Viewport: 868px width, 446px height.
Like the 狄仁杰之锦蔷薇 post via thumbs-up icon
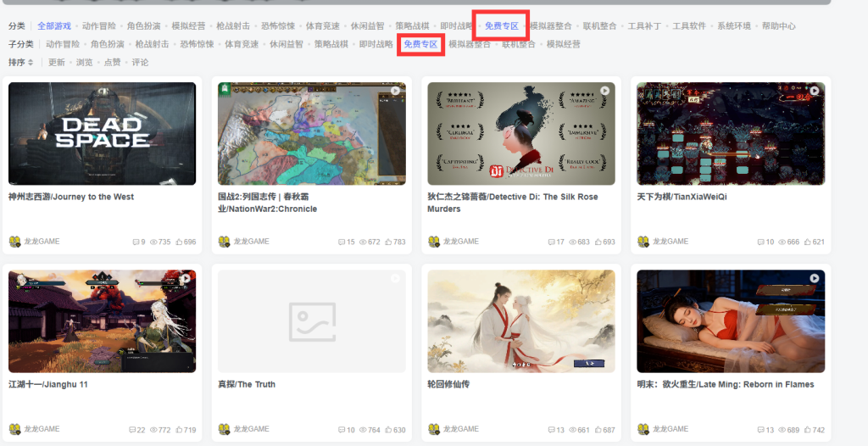point(598,243)
